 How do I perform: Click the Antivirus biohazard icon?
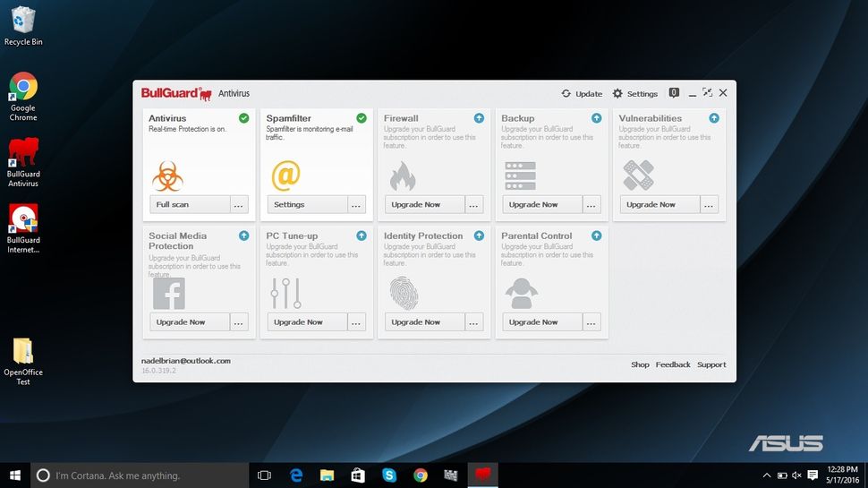tap(167, 176)
